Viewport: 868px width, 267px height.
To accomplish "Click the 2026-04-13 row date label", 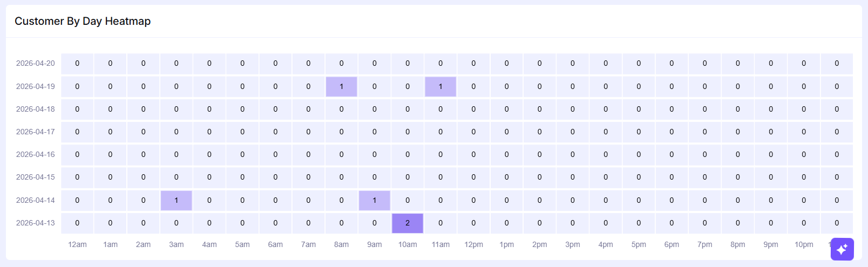I will tap(36, 223).
